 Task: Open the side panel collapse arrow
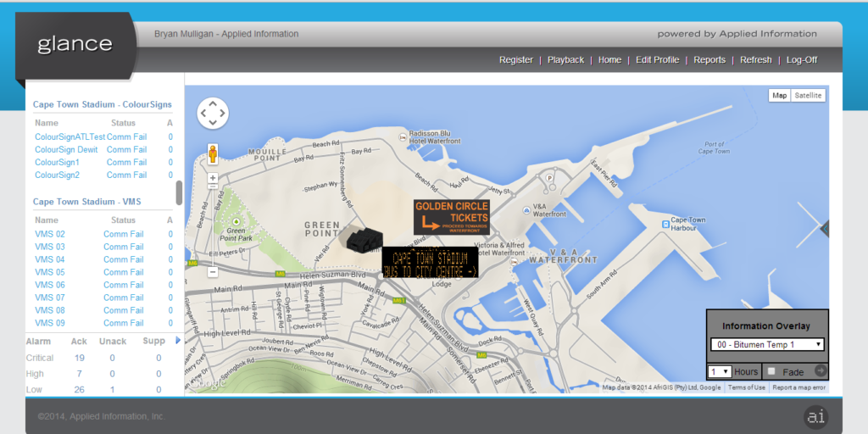825,228
